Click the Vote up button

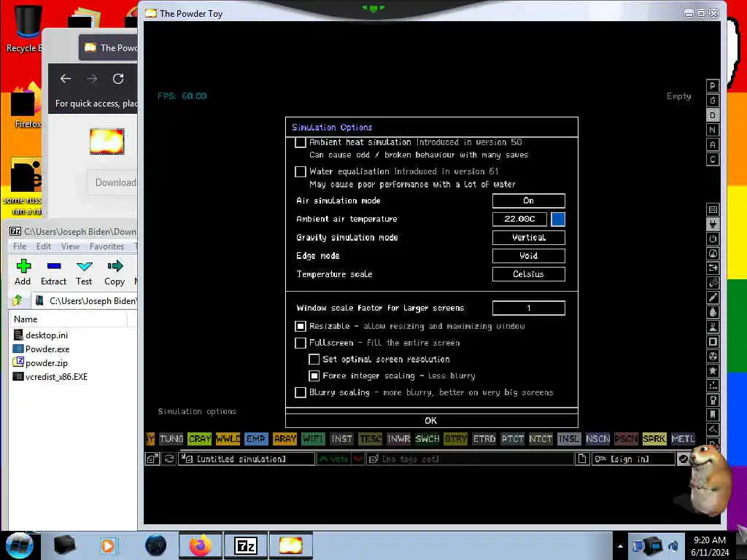[x=334, y=459]
